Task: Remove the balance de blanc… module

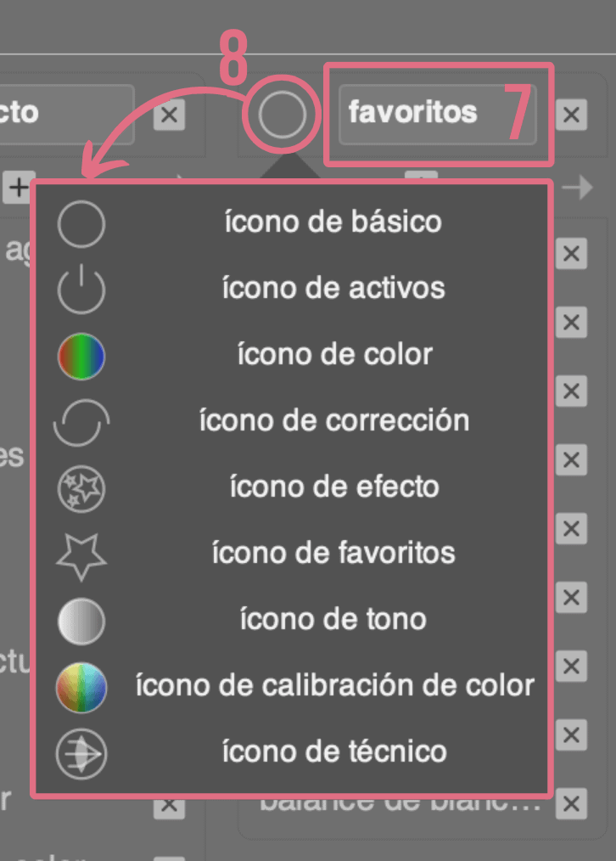Action: [572, 804]
